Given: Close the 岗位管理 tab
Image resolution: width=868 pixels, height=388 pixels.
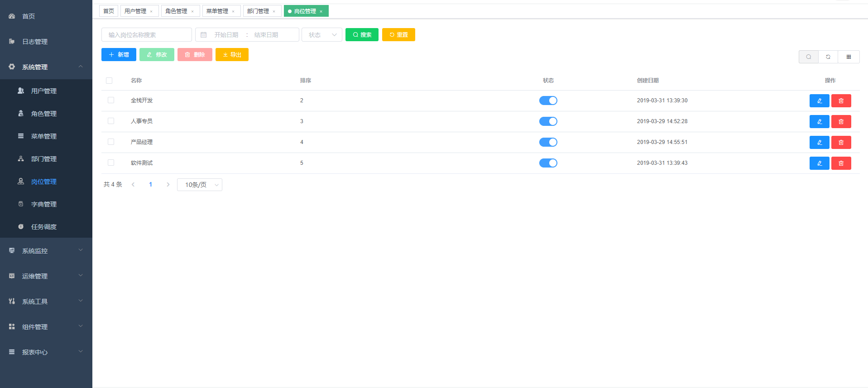Looking at the screenshot, I should point(321,11).
